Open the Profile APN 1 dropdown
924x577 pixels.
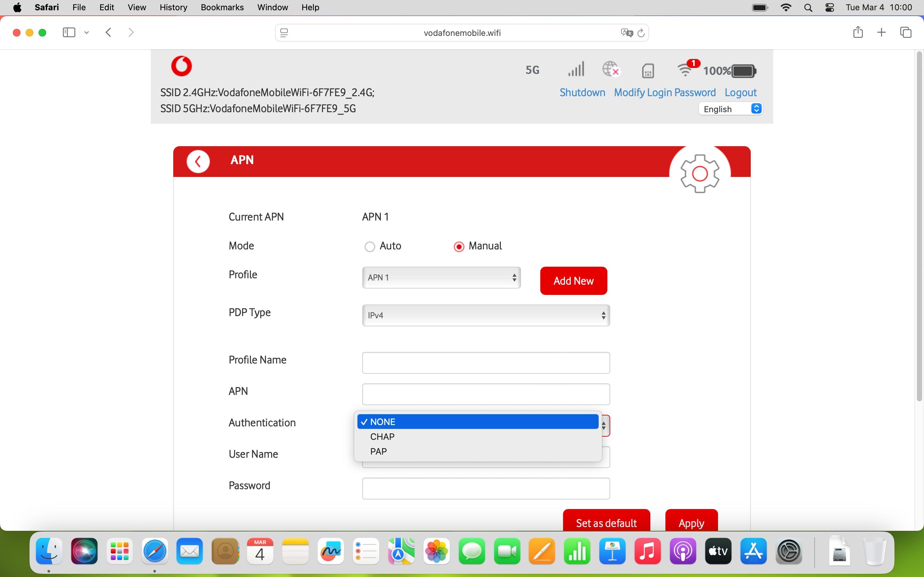coord(441,277)
